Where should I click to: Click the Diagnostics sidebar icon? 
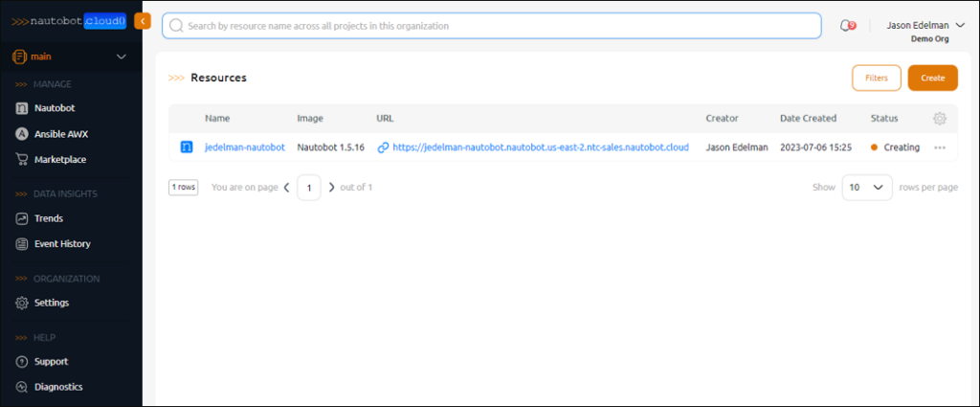tap(22, 387)
